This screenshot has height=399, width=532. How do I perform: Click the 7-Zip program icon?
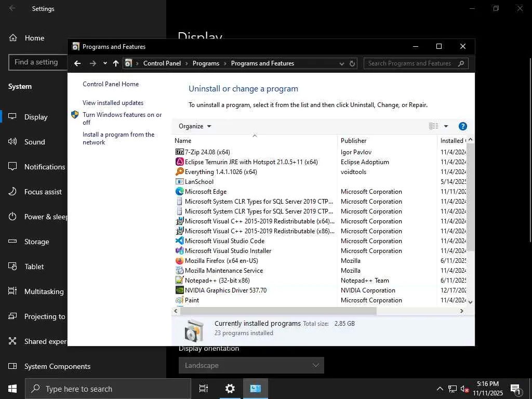point(179,152)
